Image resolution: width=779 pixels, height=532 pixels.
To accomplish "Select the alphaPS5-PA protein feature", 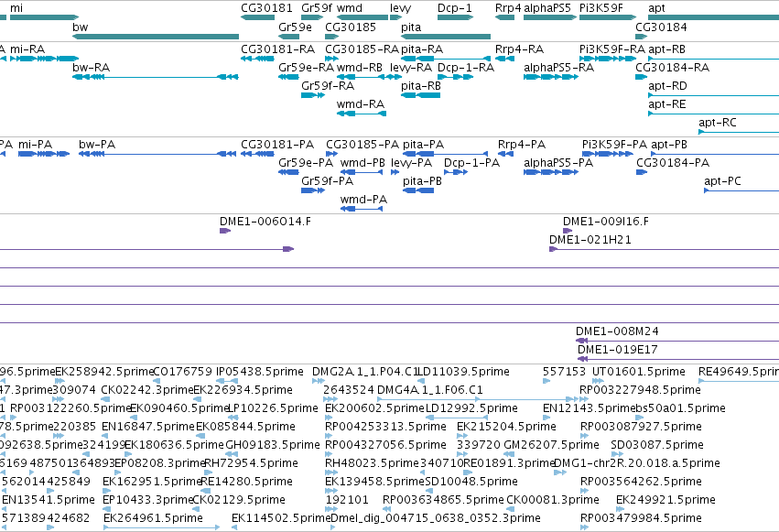I will pyautogui.click(x=551, y=172).
